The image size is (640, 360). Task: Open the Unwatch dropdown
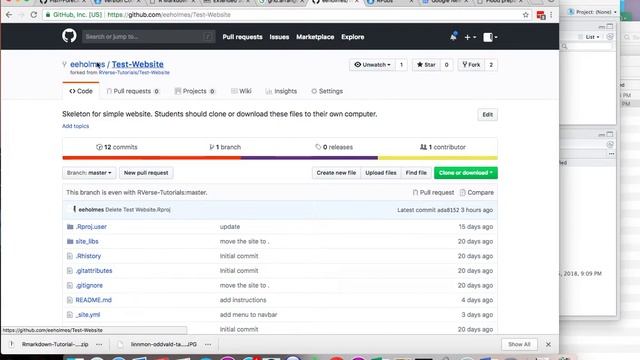click(372, 64)
